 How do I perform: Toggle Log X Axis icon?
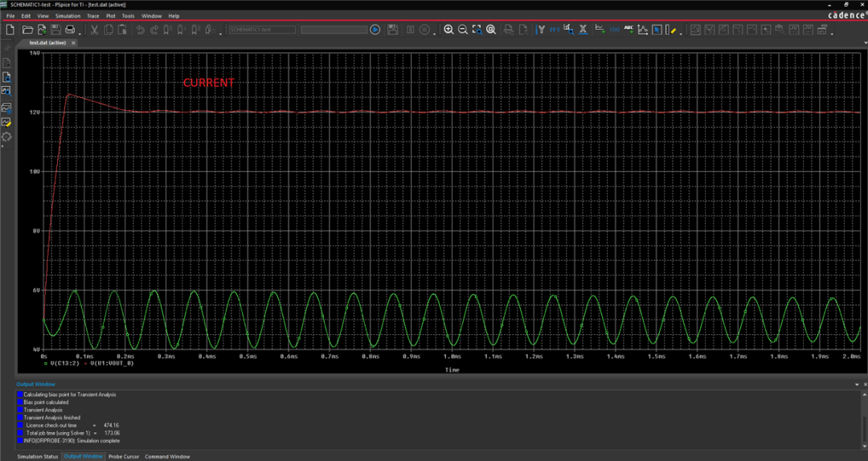point(540,30)
